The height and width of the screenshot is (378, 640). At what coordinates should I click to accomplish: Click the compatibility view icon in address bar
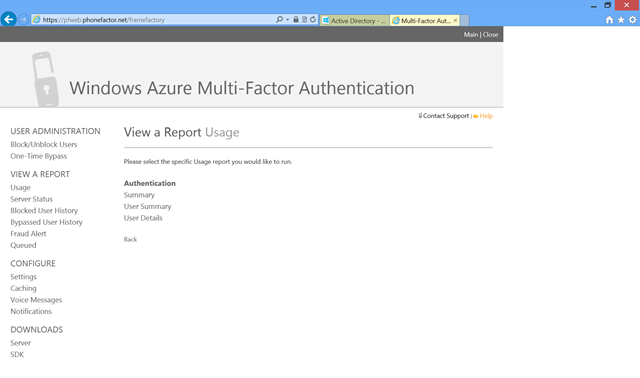304,19
